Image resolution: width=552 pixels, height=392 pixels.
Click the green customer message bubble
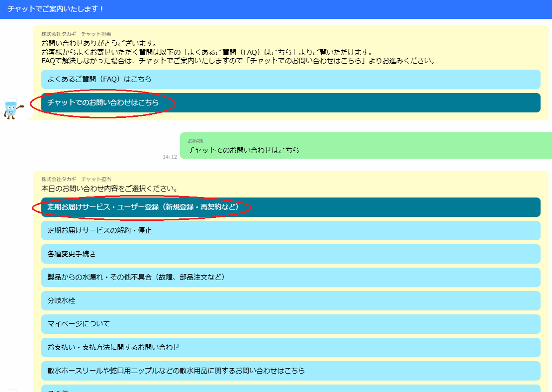coord(366,146)
